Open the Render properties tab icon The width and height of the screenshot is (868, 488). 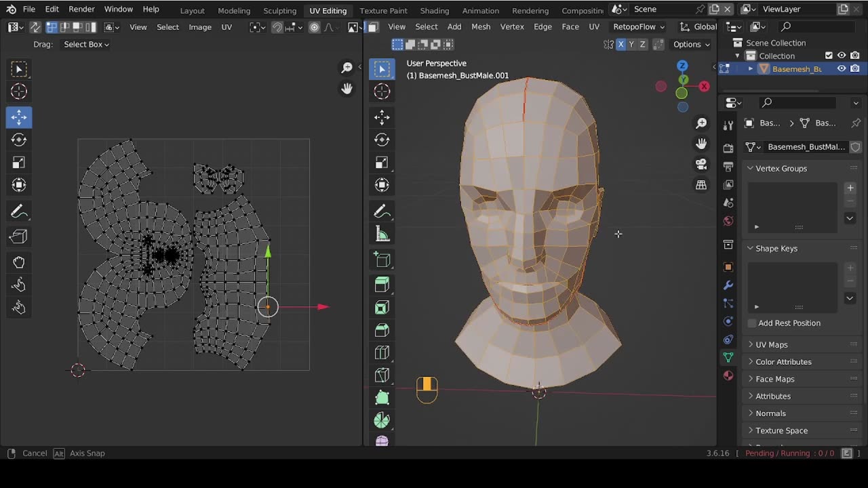click(x=728, y=148)
